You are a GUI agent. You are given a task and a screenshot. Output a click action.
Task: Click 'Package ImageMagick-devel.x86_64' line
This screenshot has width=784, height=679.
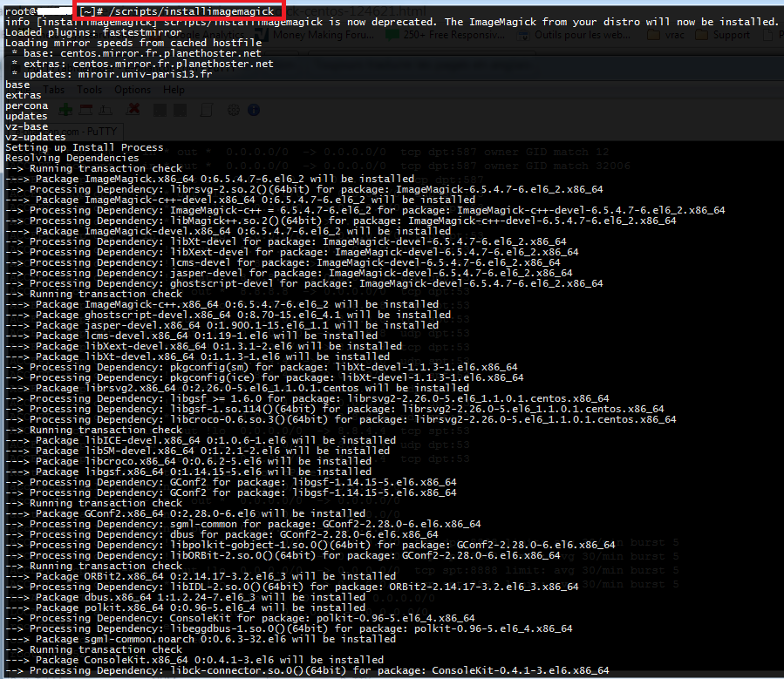tap(228, 231)
